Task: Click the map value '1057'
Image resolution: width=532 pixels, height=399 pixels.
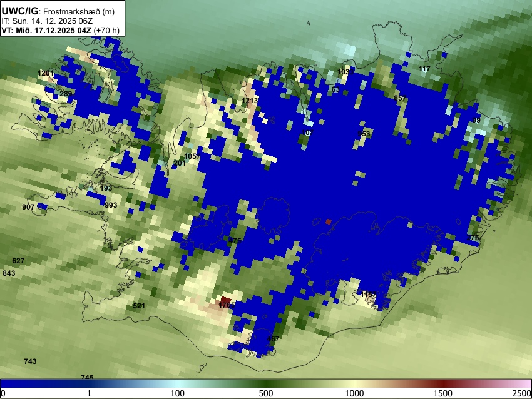Action: [192, 156]
